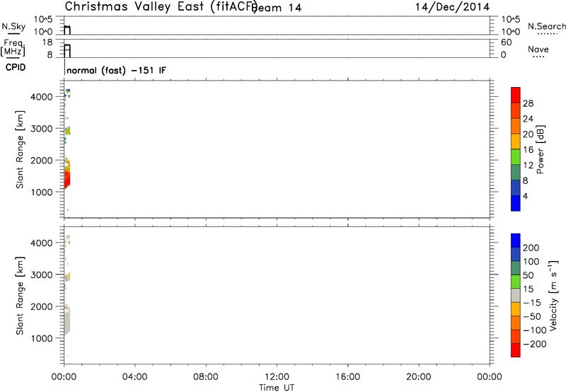Click the 'Slant Range [km]' label of the power panel
Screen dimensions: 566x392
20,149
